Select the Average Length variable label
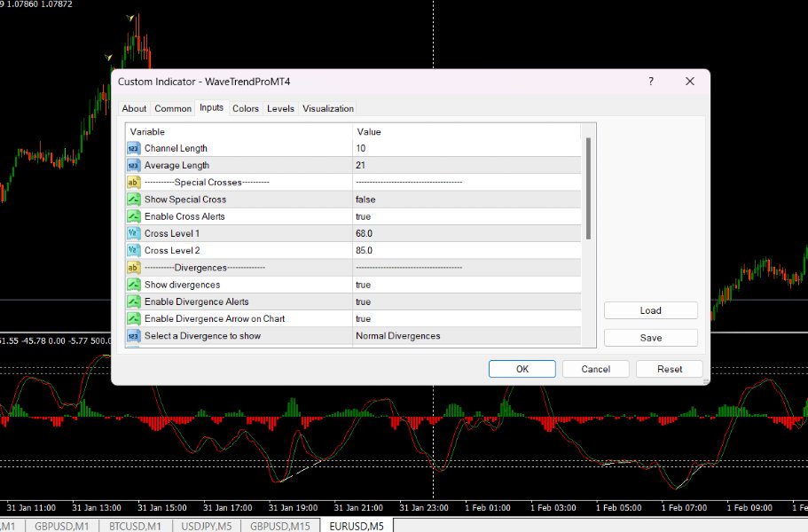Image resolution: width=808 pixels, height=532 pixels. [x=177, y=165]
